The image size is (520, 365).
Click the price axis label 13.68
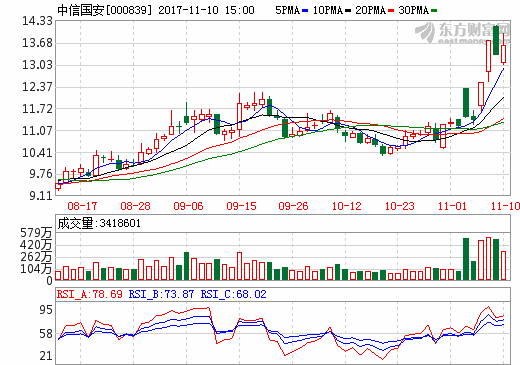pyautogui.click(x=37, y=43)
